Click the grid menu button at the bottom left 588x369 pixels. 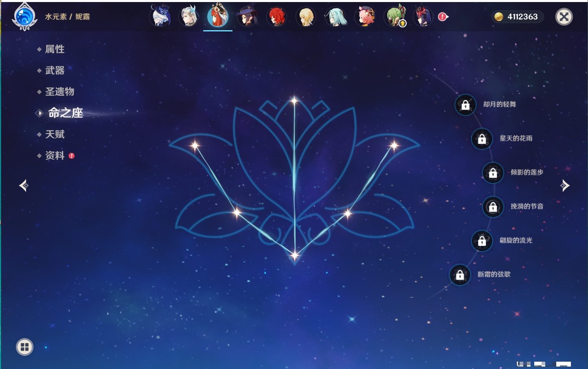(x=24, y=347)
